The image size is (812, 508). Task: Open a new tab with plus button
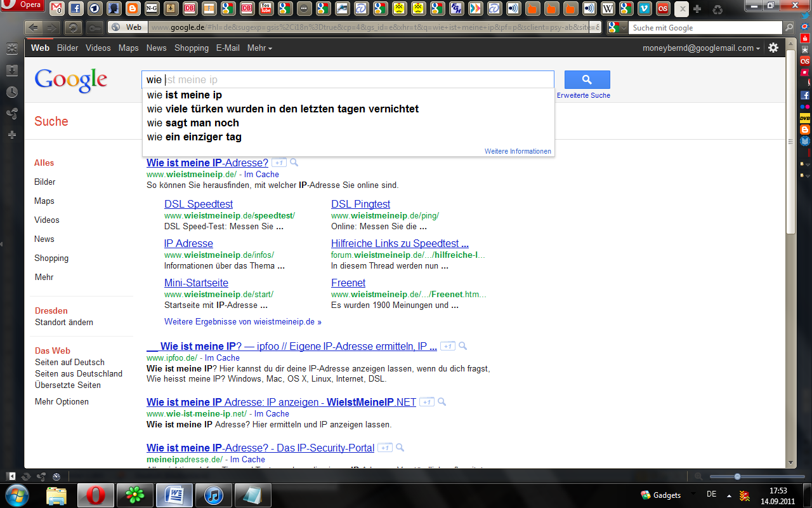pos(698,9)
